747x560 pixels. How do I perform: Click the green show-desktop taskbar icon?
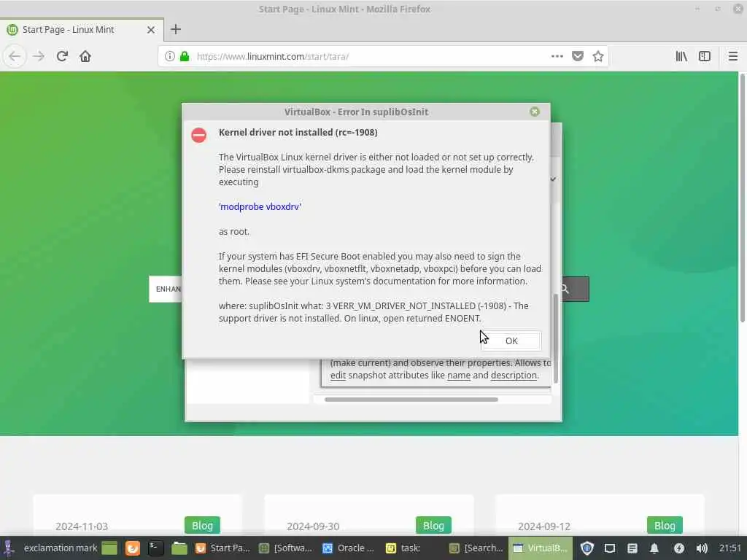point(109,548)
